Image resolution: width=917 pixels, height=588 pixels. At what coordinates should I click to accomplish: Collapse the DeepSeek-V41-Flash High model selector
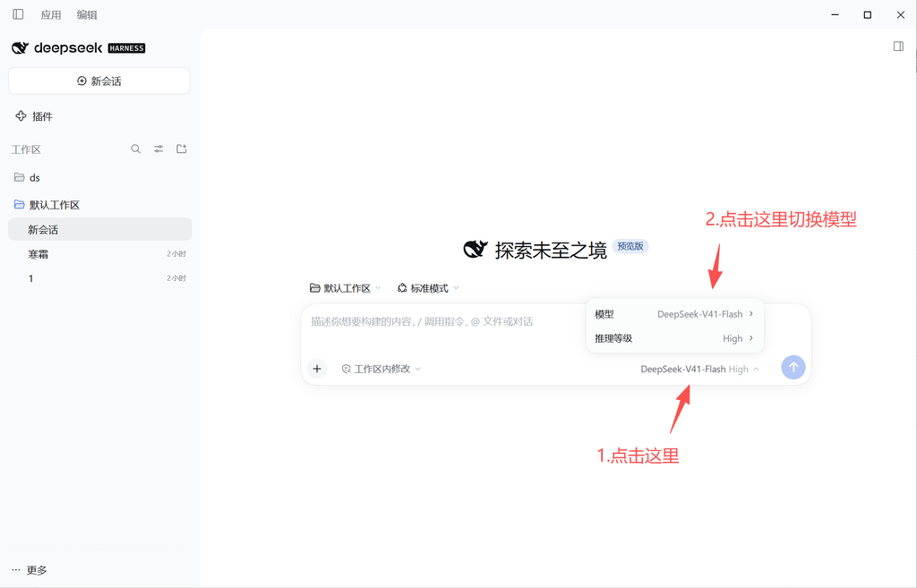click(700, 369)
